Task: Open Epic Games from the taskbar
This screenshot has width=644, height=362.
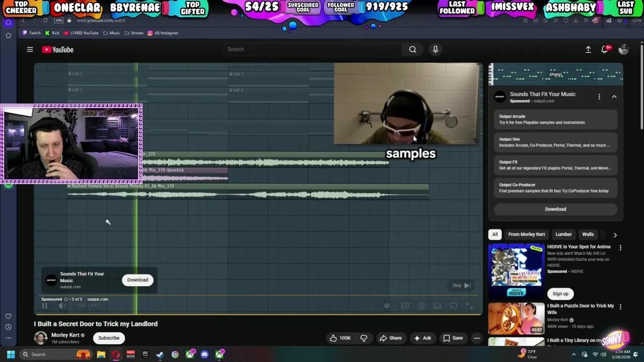Action: [x=145, y=354]
